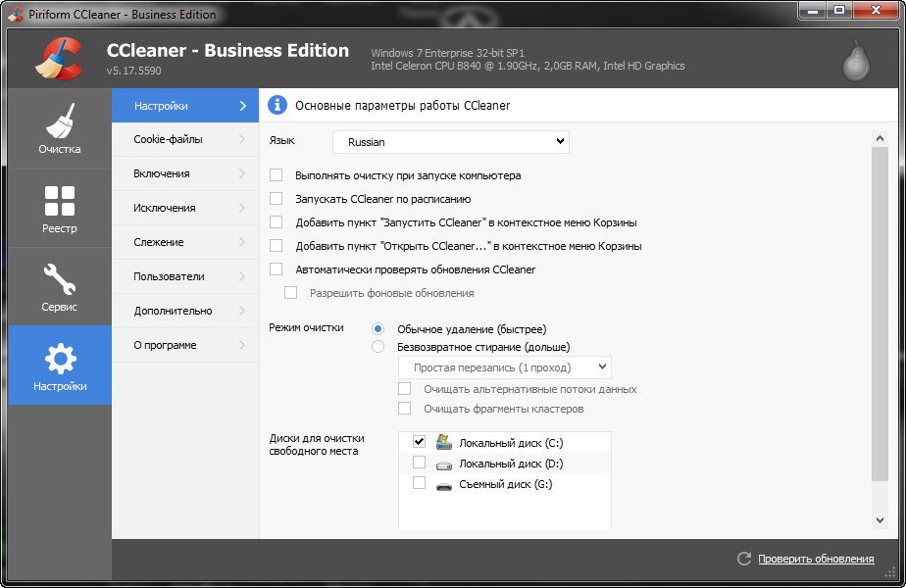Open Простая перезапись (1 проход) dropdown
This screenshot has height=588, width=906.
coord(504,367)
